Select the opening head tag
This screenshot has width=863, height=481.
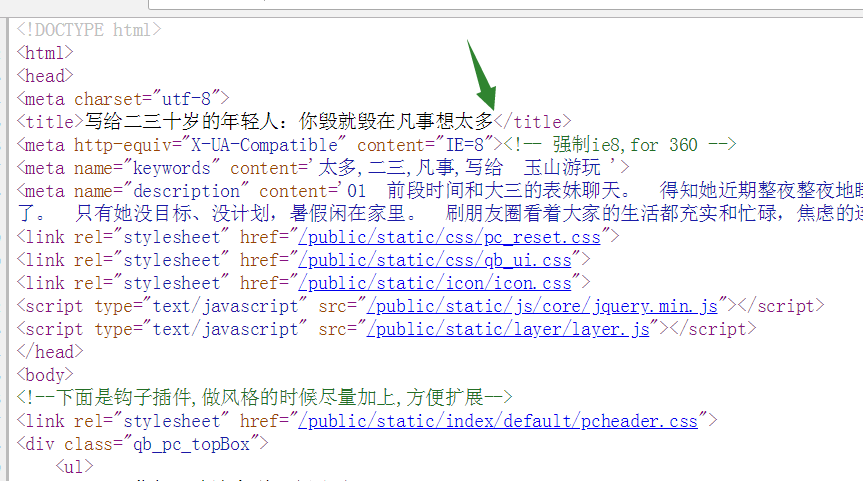pyautogui.click(x=45, y=76)
